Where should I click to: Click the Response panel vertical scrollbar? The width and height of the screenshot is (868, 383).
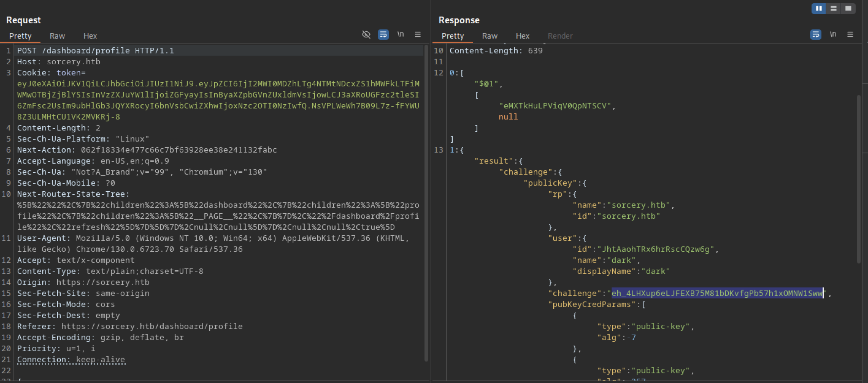tap(858, 179)
